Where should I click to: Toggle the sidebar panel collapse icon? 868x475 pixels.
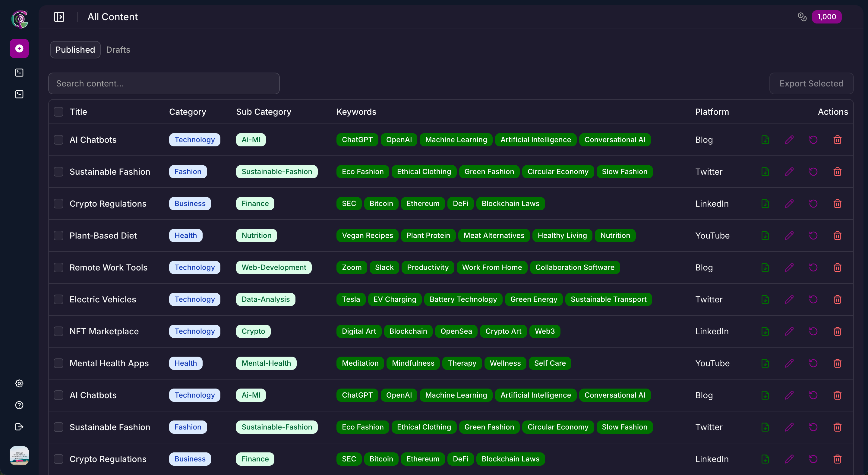point(59,17)
